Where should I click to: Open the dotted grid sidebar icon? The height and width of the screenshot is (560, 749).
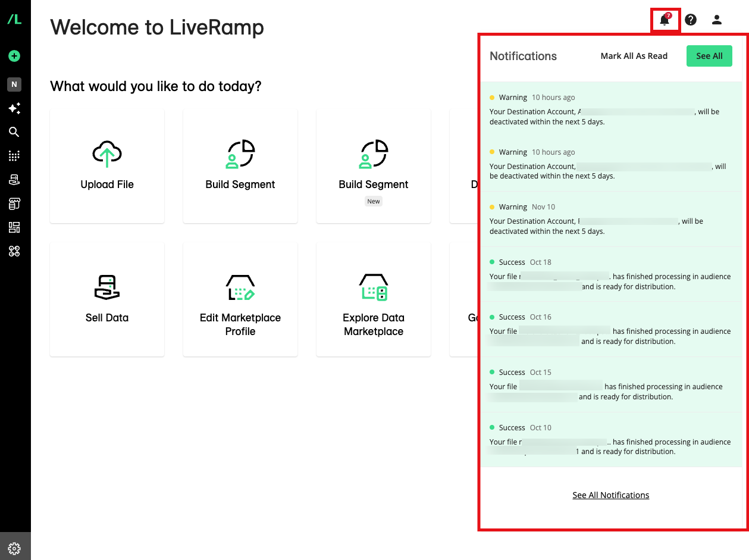click(14, 156)
